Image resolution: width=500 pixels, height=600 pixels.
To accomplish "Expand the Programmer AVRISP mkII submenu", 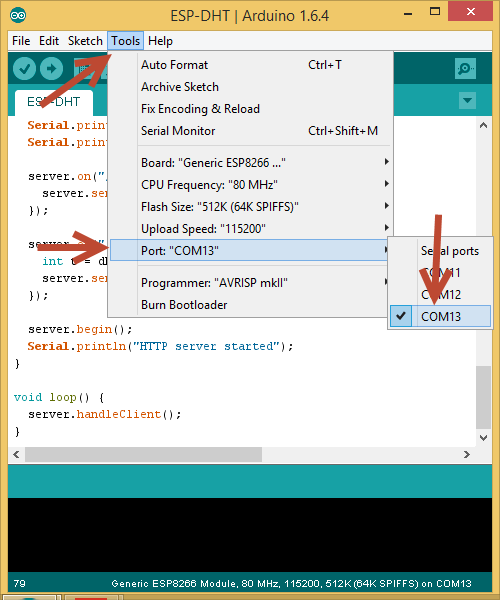I will pos(251,283).
